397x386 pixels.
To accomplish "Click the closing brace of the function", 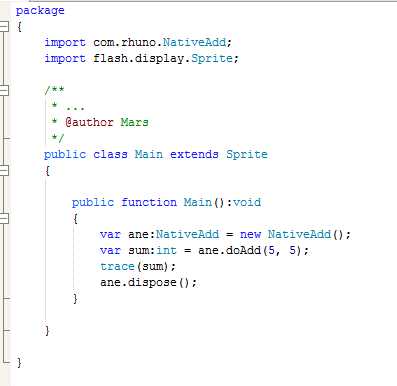I will 75,298.
